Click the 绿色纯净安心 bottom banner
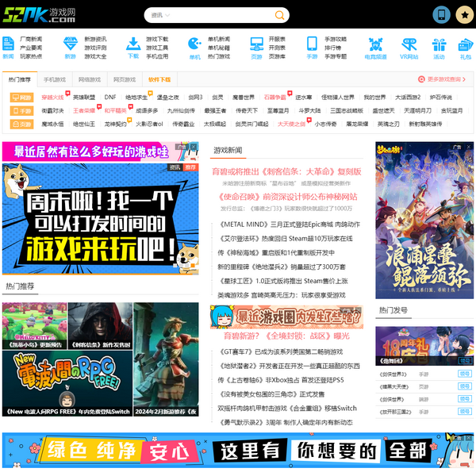Screen dimensions: 476x476 [238, 451]
